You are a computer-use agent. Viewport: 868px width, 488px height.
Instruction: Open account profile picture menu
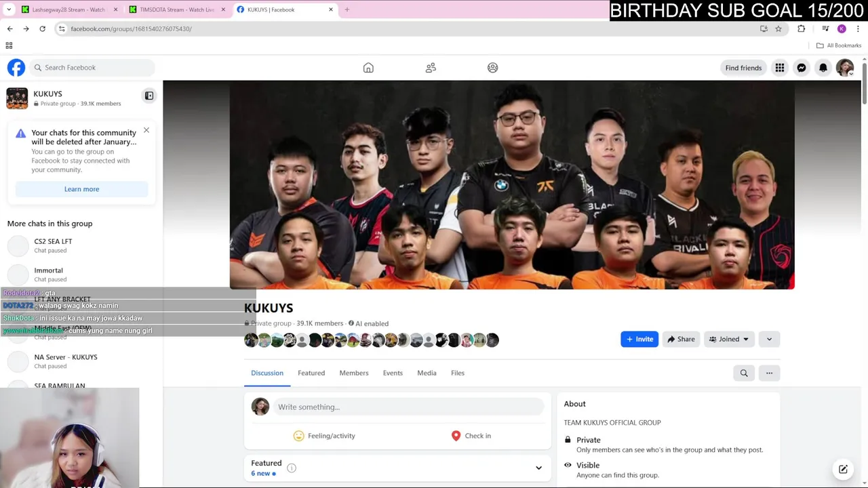coord(845,68)
